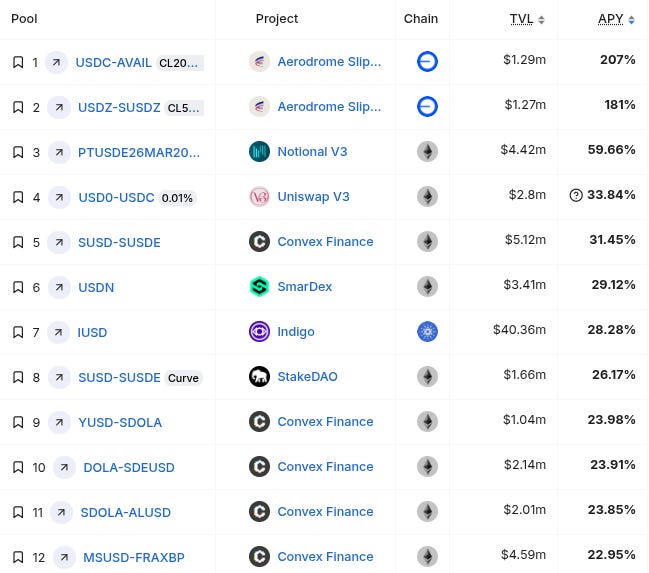Click Convex logo in YUSD-SDOLA row
The height and width of the screenshot is (573, 649).
[260, 421]
